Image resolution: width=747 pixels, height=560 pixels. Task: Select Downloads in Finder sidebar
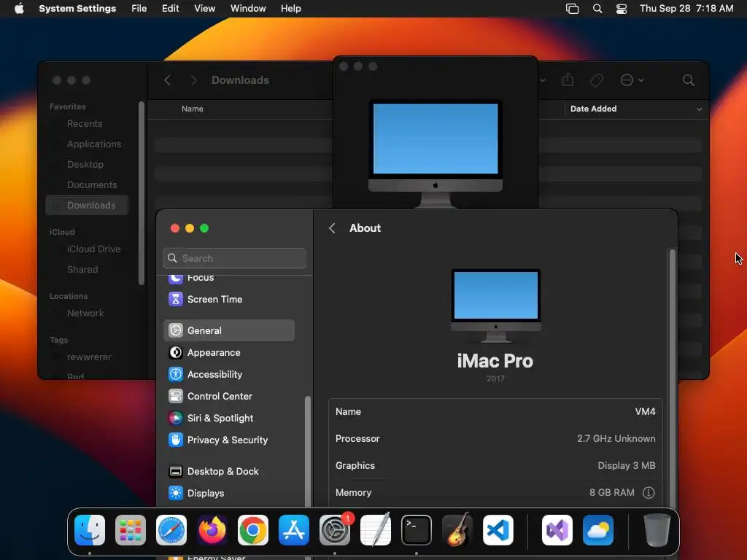pyautogui.click(x=88, y=205)
